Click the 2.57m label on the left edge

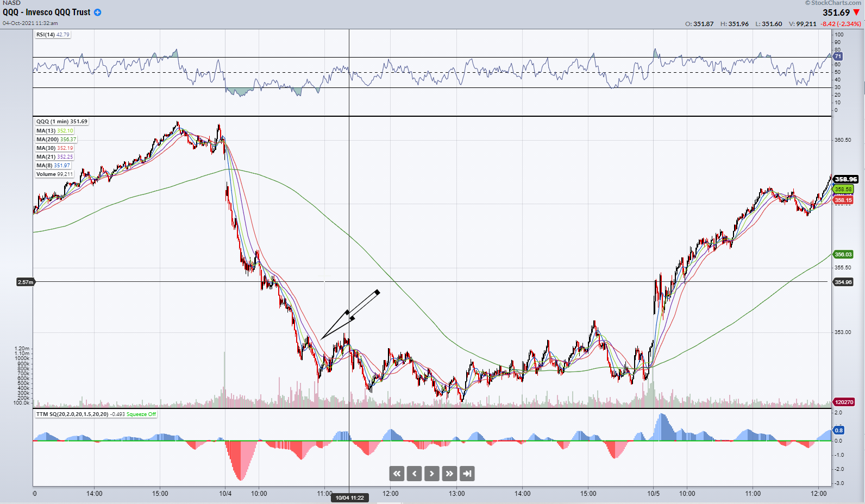click(x=26, y=282)
